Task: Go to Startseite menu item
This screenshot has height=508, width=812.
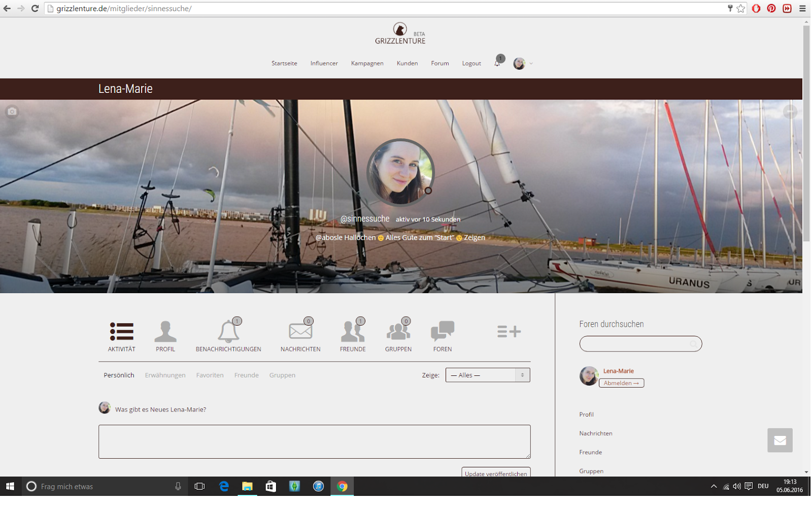Action: pos(284,63)
